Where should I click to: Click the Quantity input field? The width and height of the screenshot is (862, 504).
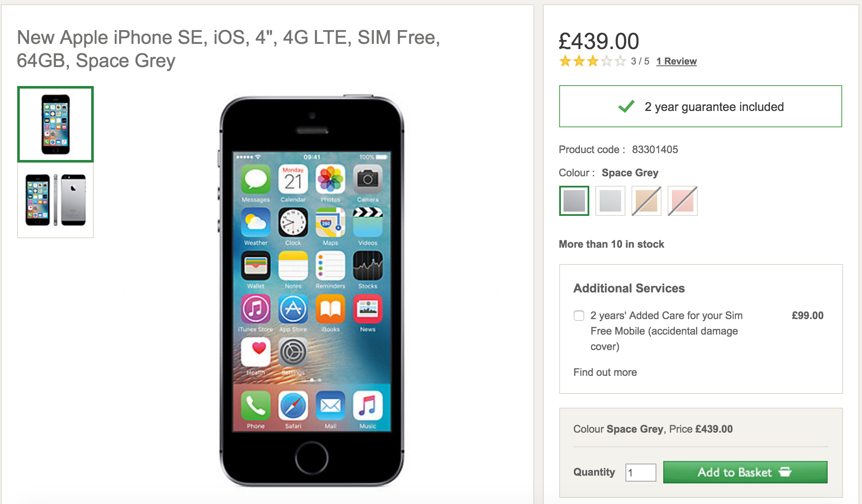click(x=640, y=473)
